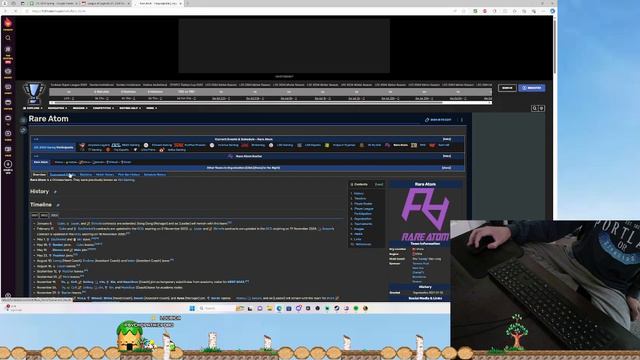
Task: Switch to the Pick-Ban History tab
Action: coord(129,175)
